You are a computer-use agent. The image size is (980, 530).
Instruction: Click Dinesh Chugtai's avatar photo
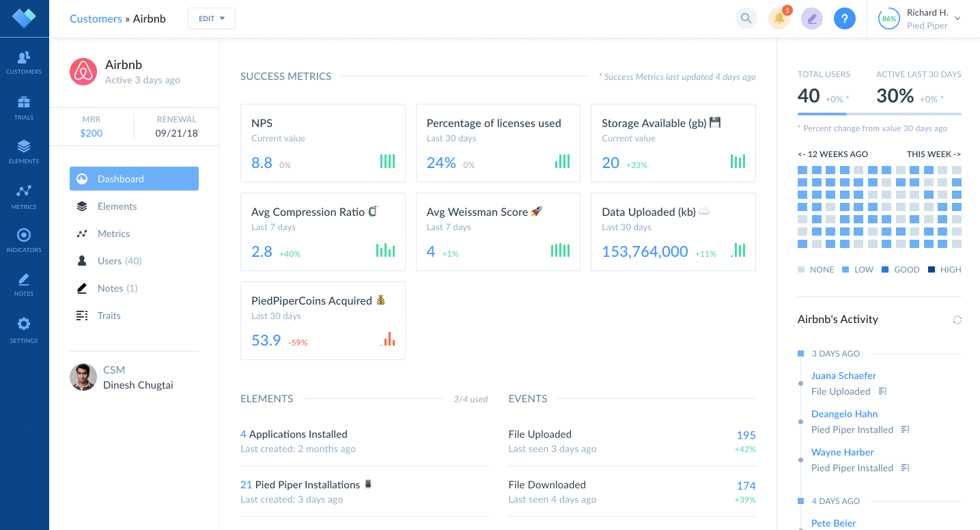click(83, 377)
